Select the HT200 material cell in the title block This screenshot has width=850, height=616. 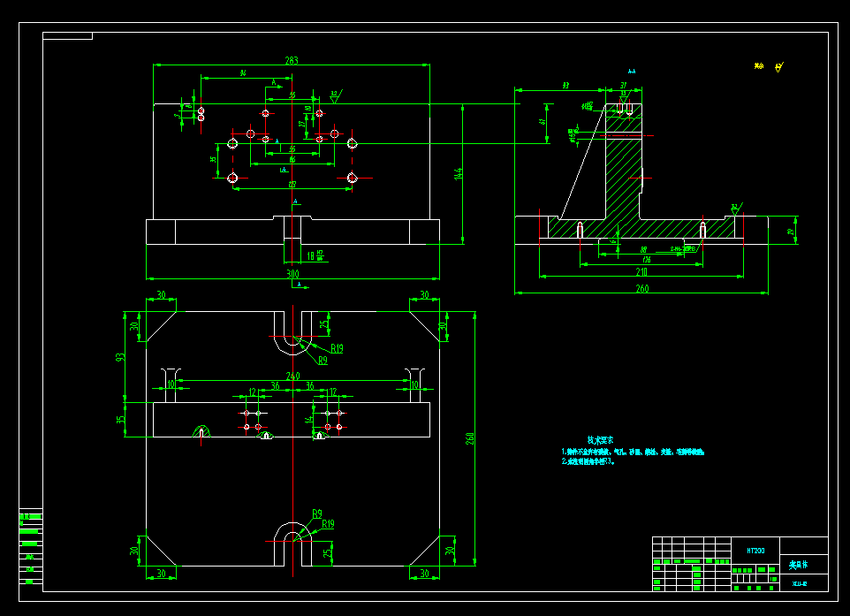(755, 551)
